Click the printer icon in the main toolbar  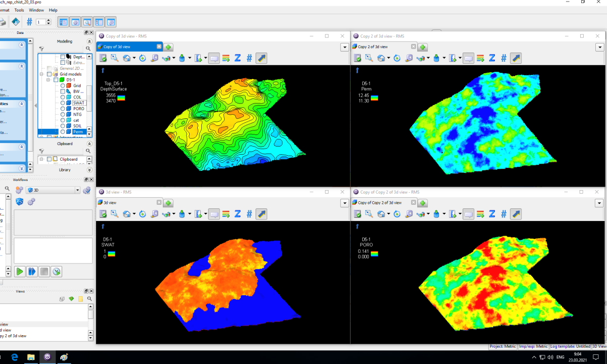[x=3, y=22]
